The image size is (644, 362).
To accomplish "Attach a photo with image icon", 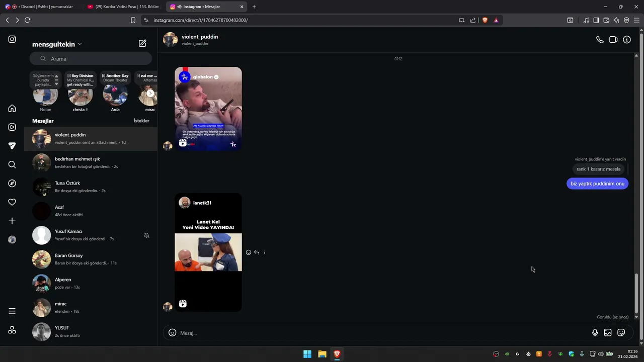I will click(x=608, y=333).
